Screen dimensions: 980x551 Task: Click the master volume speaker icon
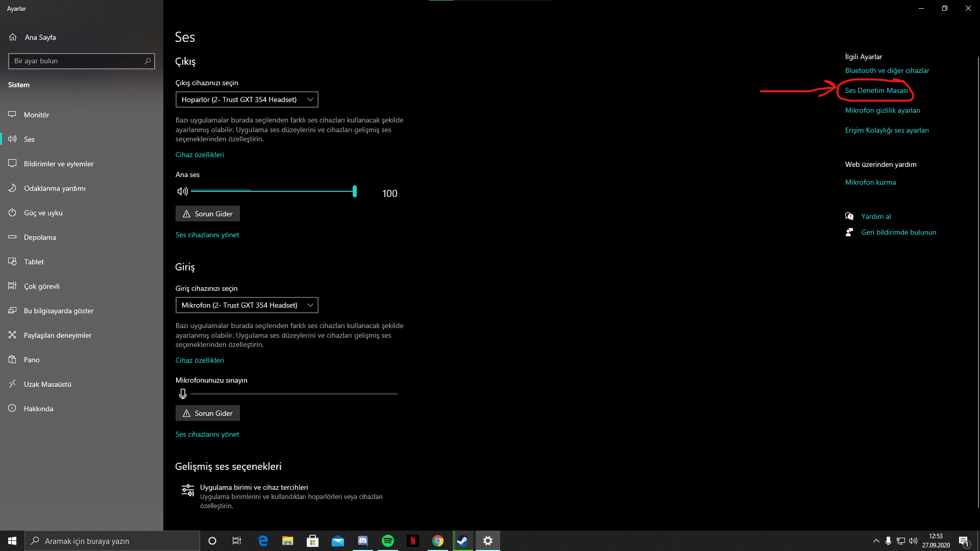[x=182, y=191]
